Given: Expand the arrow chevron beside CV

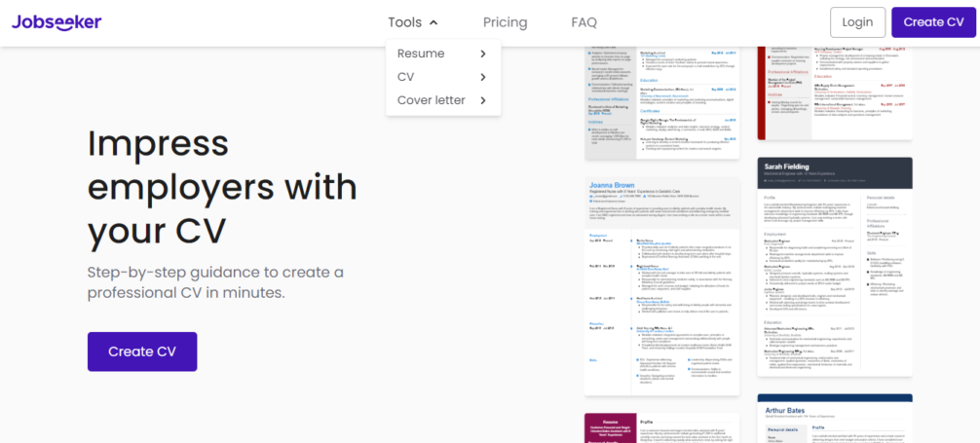Looking at the screenshot, I should tap(482, 77).
